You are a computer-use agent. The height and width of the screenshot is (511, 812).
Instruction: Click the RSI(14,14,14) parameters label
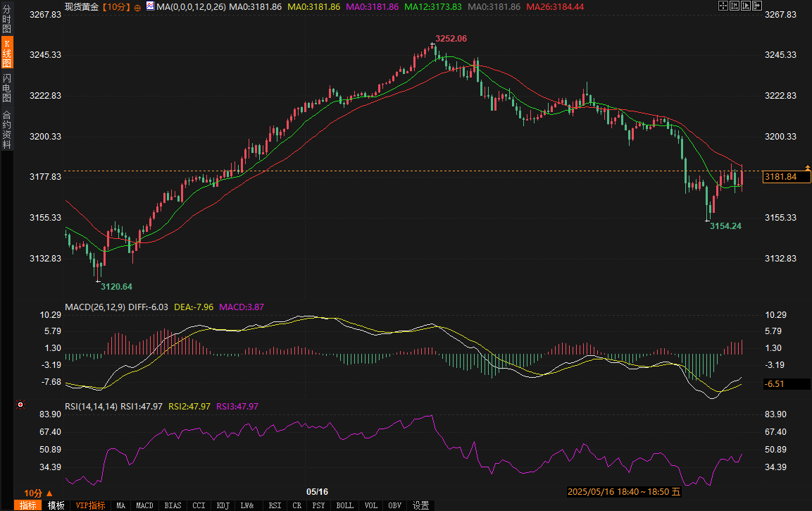point(91,407)
